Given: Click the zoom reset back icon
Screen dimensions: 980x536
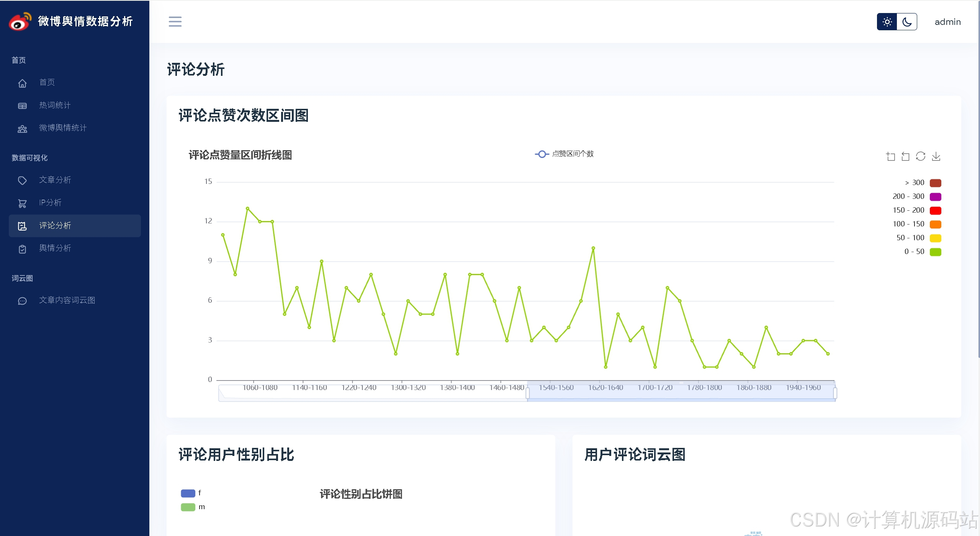Looking at the screenshot, I should 905,156.
